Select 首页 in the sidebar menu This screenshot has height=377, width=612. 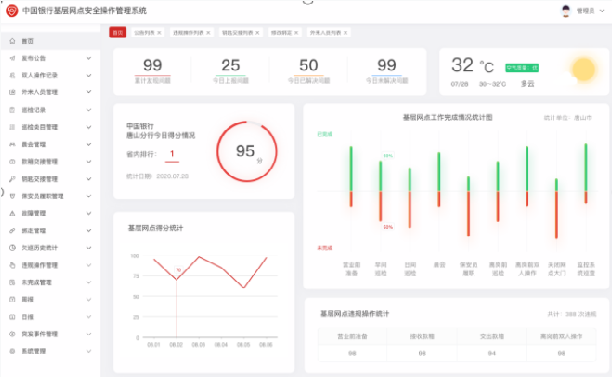[50, 41]
